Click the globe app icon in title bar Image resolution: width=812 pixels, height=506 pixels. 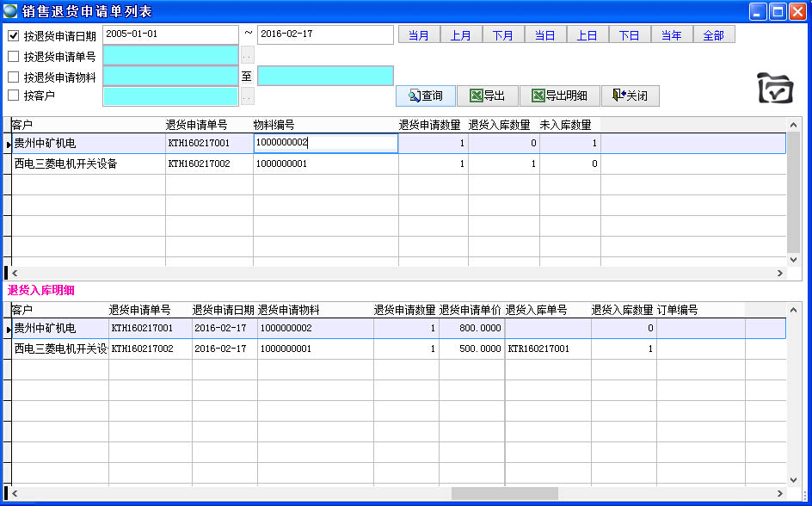pyautogui.click(x=11, y=11)
